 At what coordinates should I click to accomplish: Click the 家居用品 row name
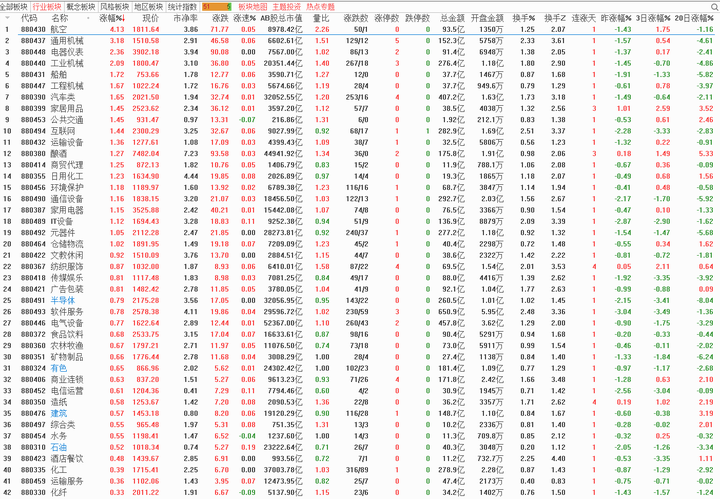point(67,108)
